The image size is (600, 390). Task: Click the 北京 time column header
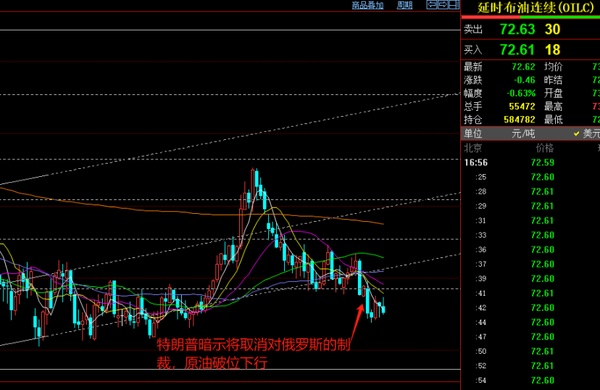tap(473, 148)
